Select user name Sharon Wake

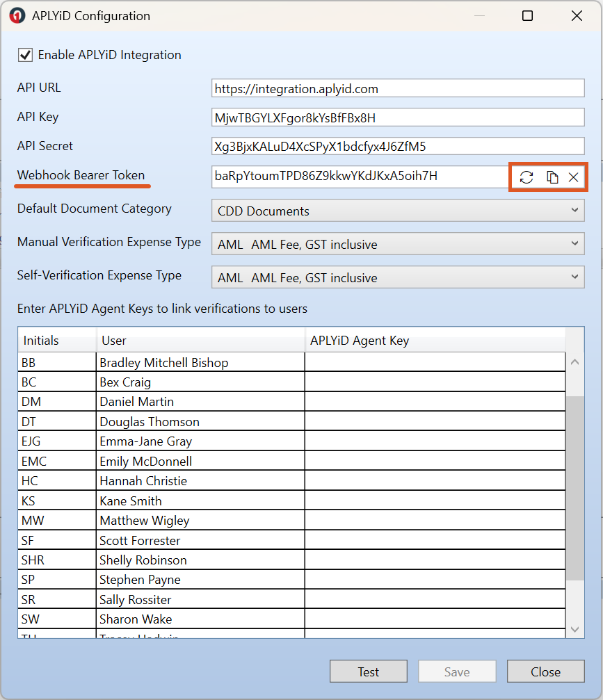[136, 619]
